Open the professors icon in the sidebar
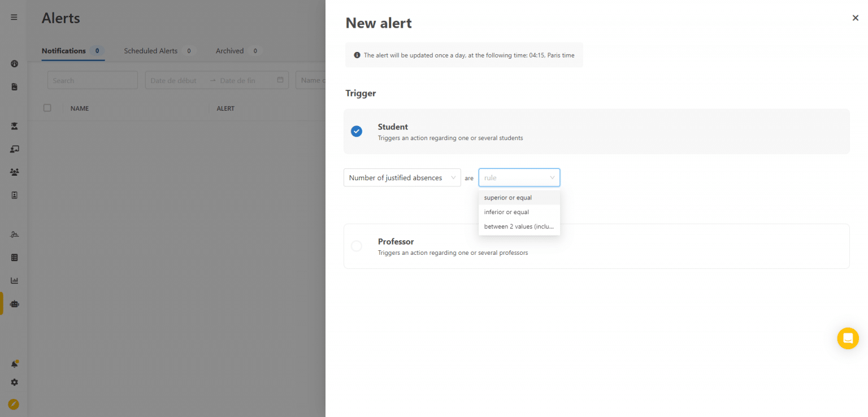The height and width of the screenshot is (417, 868). coord(14,149)
